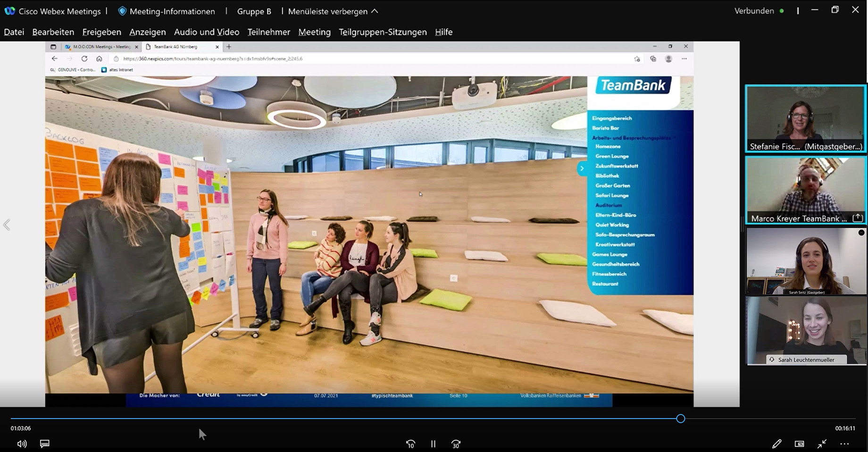
Task: Open the Teilnehmer menu
Action: coord(269,32)
